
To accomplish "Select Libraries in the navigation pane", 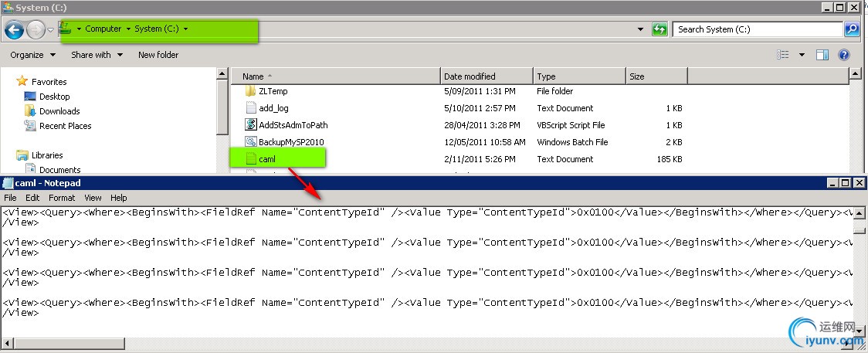I will tap(47, 155).
